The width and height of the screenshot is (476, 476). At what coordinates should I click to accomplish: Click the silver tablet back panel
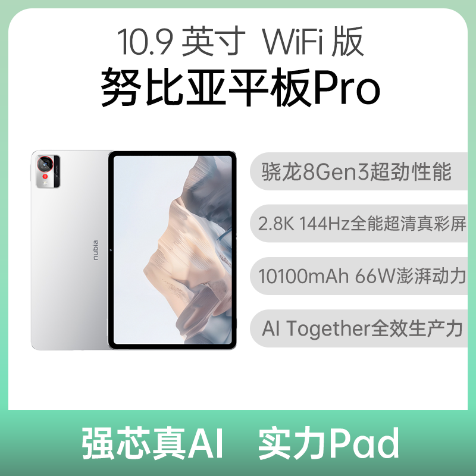(70, 250)
